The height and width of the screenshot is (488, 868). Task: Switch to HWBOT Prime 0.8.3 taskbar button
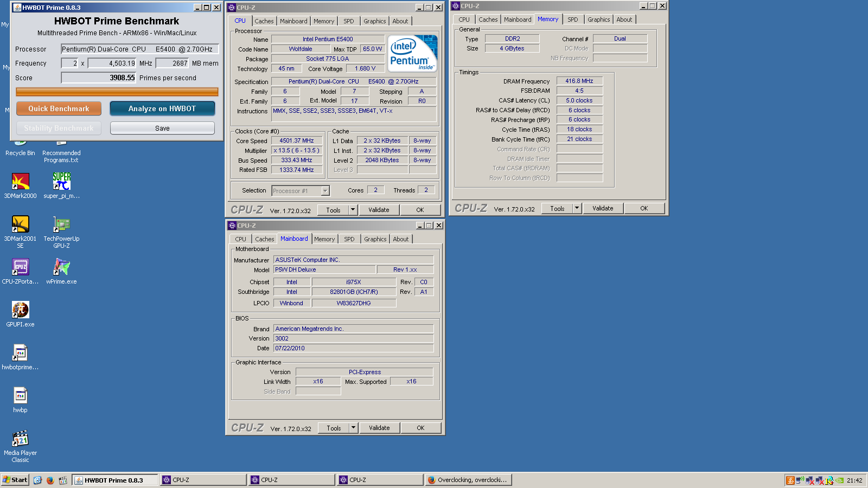pyautogui.click(x=115, y=480)
